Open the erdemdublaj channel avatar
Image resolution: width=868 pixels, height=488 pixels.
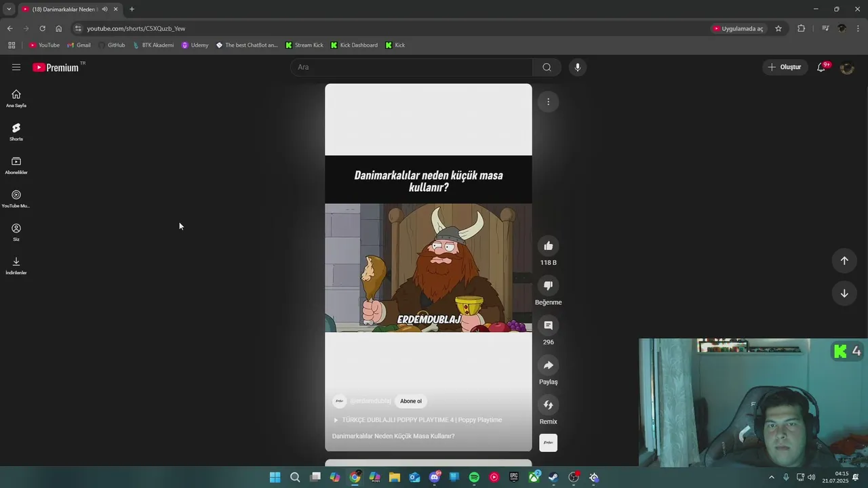click(339, 401)
